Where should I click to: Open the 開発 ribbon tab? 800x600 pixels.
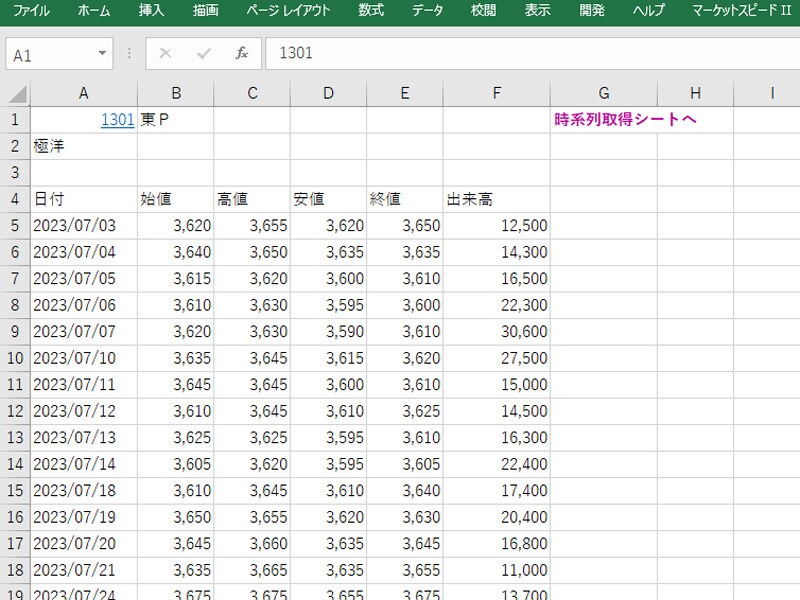tap(592, 10)
